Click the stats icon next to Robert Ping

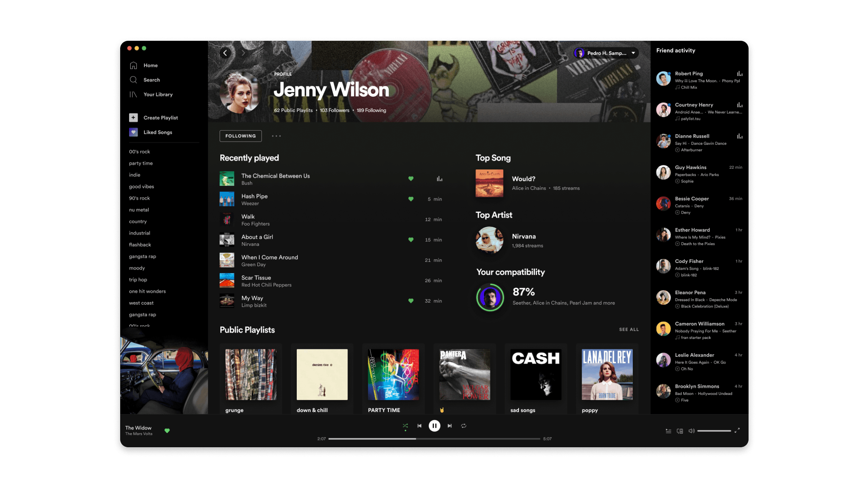pos(739,73)
